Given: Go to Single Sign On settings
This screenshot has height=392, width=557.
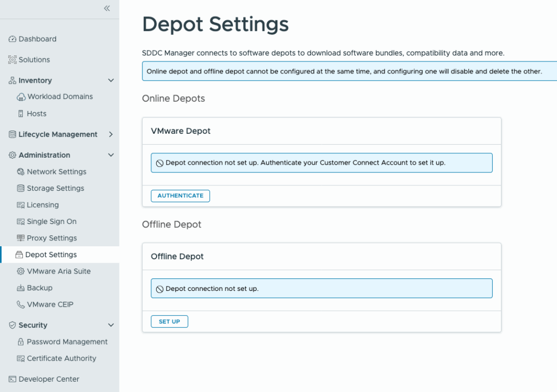Looking at the screenshot, I should [52, 221].
